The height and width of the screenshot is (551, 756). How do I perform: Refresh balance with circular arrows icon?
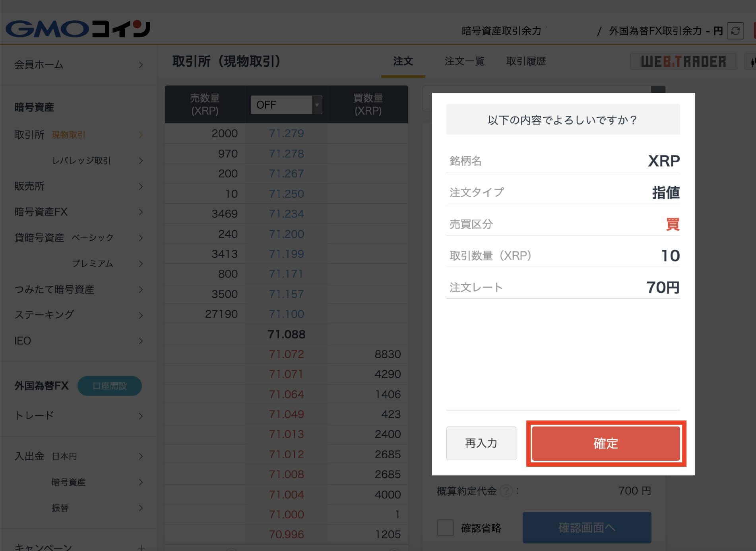pyautogui.click(x=736, y=31)
